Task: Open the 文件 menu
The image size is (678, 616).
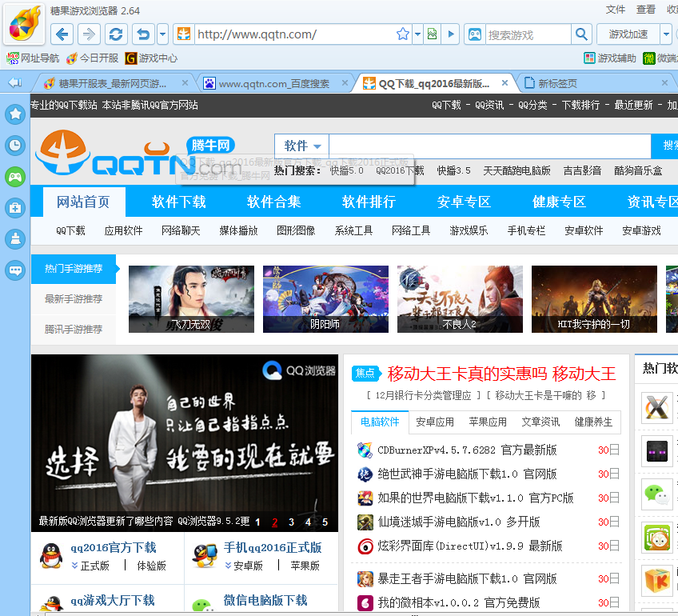Action: pyautogui.click(x=616, y=10)
